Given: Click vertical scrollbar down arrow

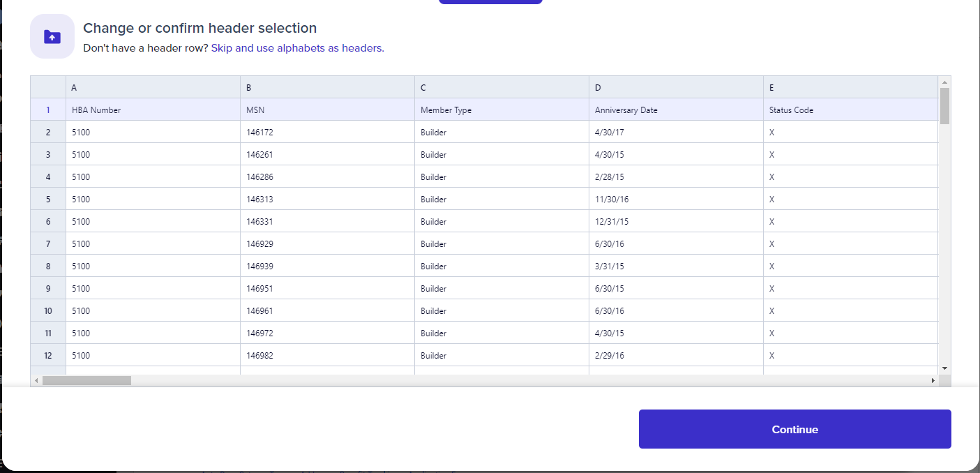Looking at the screenshot, I should [944, 368].
